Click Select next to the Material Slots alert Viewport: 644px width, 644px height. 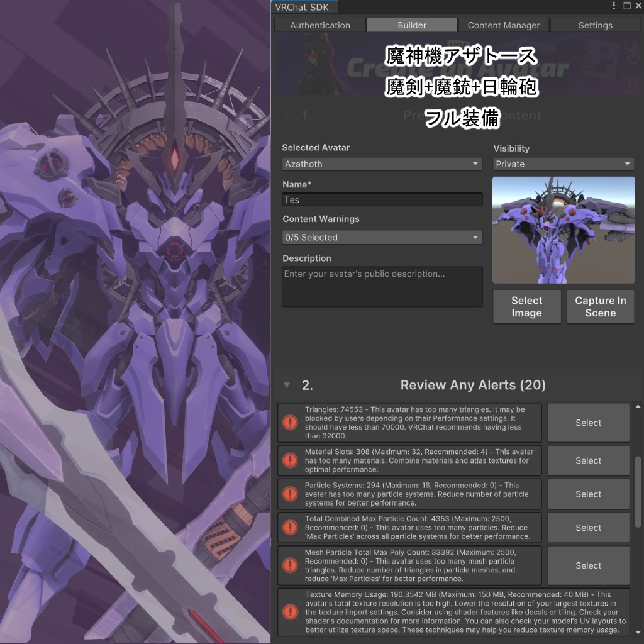pyautogui.click(x=588, y=460)
